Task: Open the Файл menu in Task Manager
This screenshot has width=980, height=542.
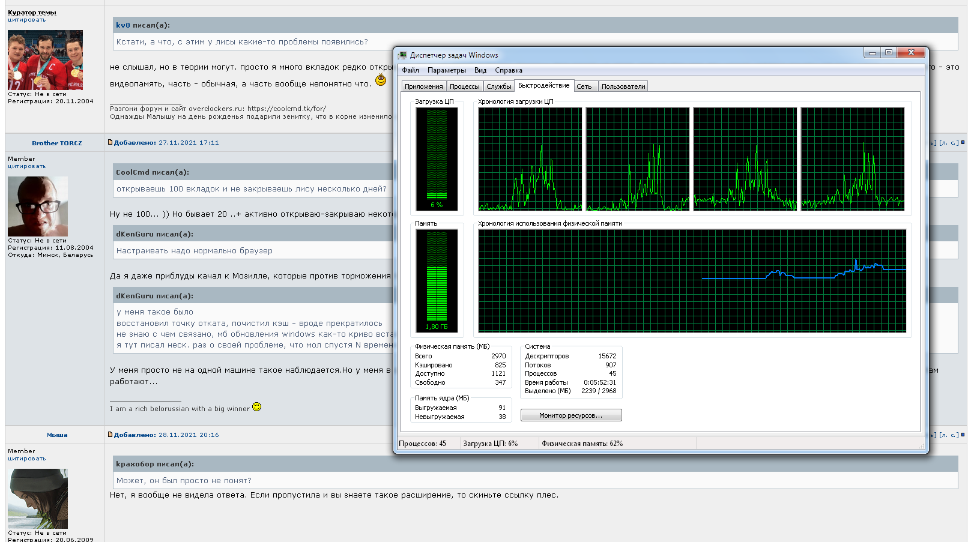Action: click(x=411, y=70)
